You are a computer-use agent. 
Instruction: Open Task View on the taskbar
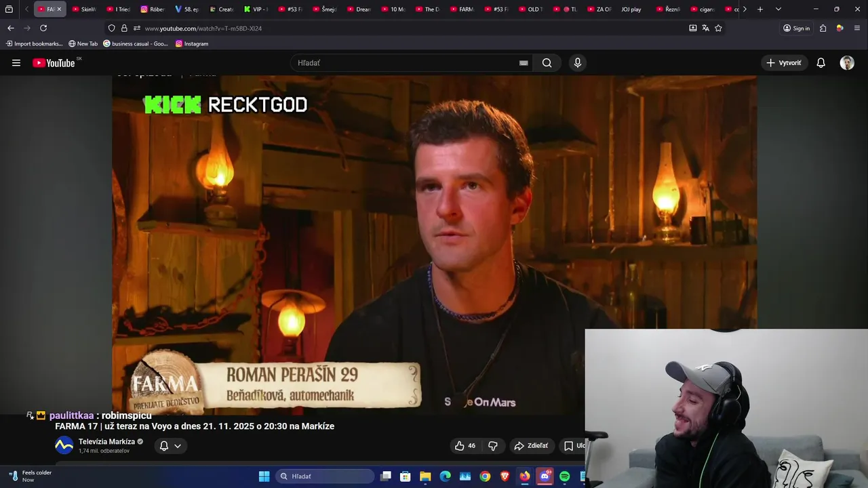[386, 476]
